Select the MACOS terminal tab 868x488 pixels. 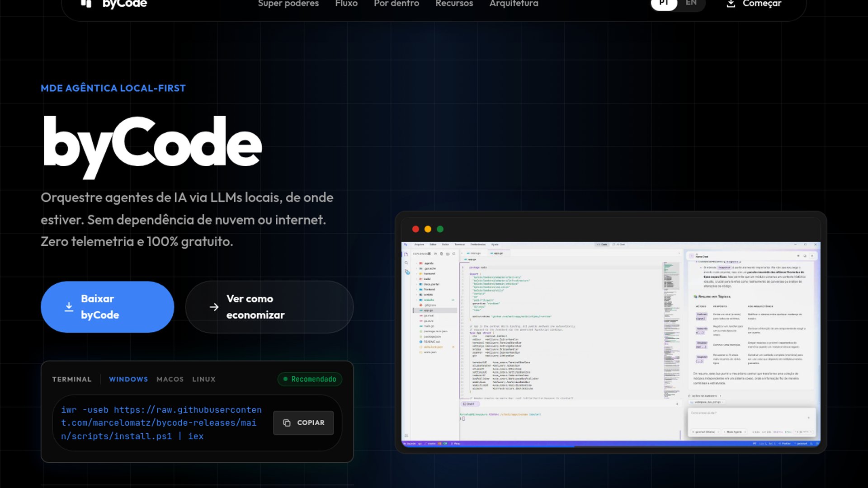point(170,379)
